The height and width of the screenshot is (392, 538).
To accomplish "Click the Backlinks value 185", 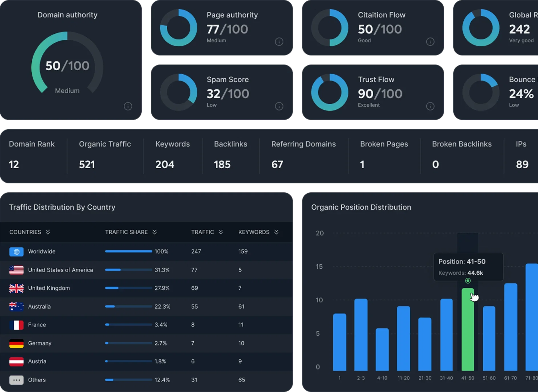I will click(222, 164).
